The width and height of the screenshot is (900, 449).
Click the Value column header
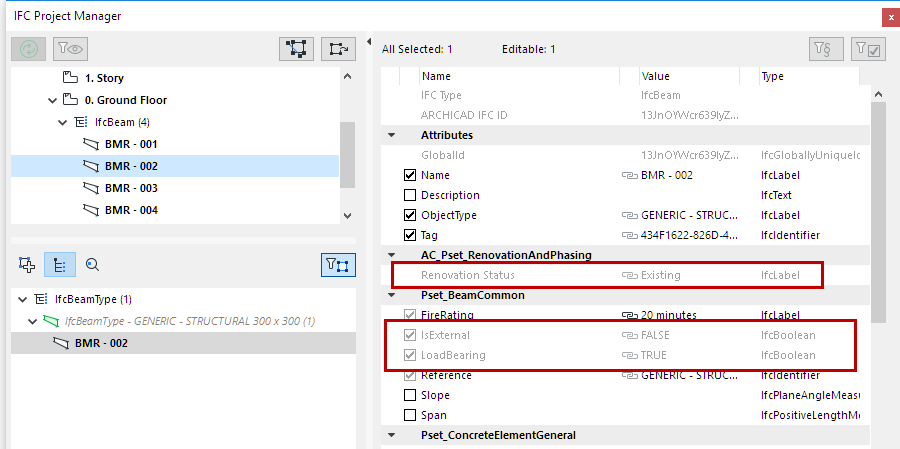click(x=689, y=76)
